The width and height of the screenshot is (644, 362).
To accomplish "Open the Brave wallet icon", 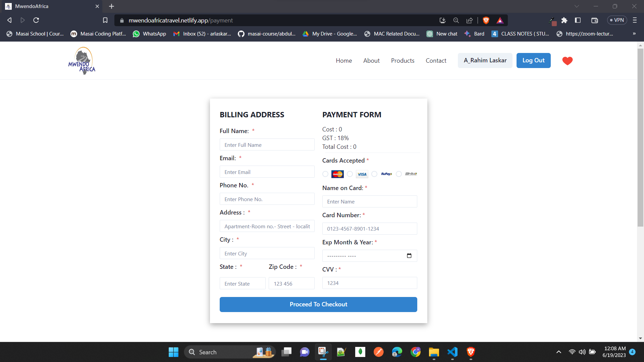I will pos(594,20).
